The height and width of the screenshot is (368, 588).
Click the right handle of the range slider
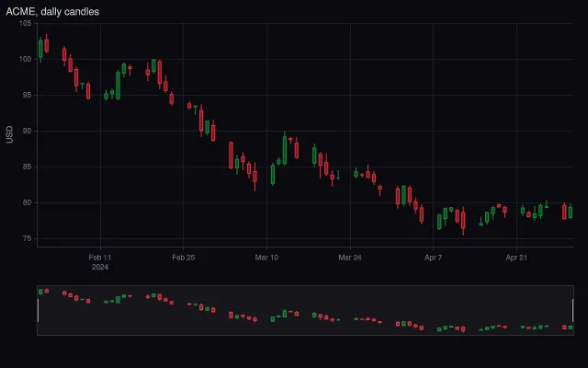click(572, 310)
